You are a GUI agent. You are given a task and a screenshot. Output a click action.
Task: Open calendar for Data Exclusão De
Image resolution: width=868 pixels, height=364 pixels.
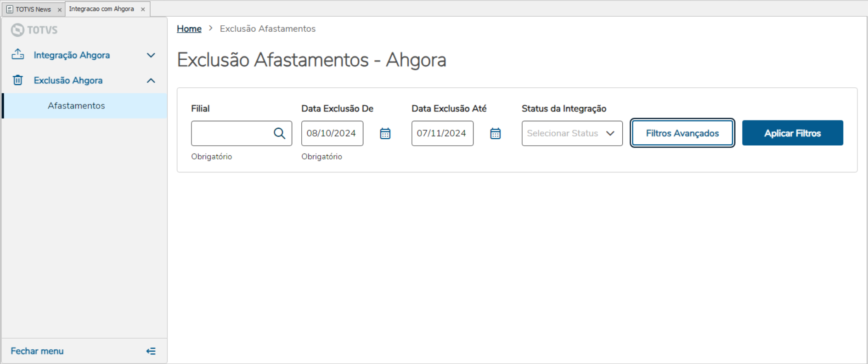click(x=385, y=133)
